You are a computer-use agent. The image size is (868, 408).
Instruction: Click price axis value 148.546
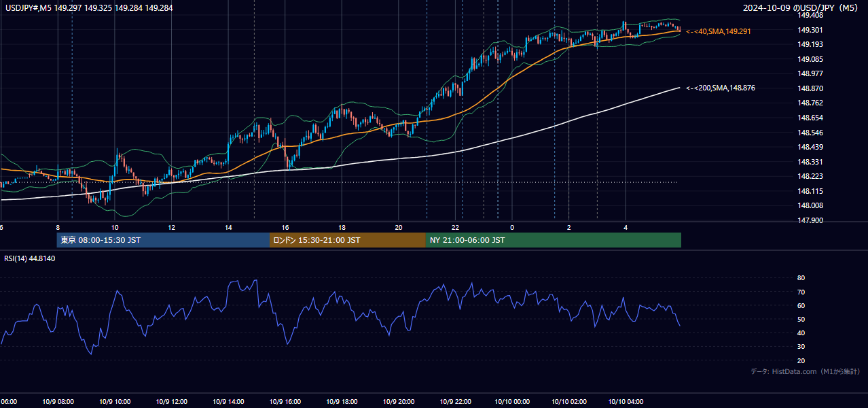click(x=810, y=133)
